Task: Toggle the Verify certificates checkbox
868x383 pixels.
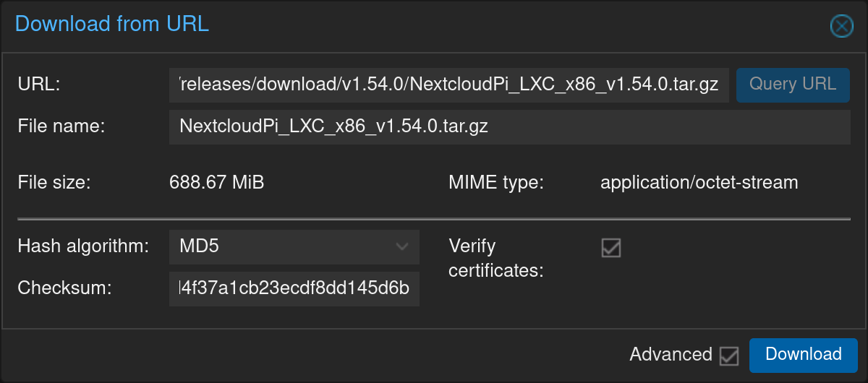Action: coord(611,248)
